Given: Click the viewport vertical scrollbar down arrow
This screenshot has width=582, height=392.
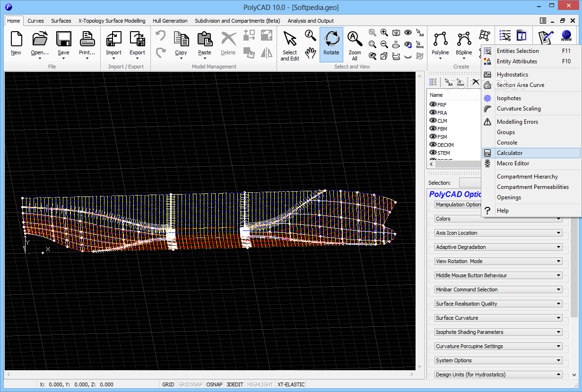Looking at the screenshot, I should 419,366.
